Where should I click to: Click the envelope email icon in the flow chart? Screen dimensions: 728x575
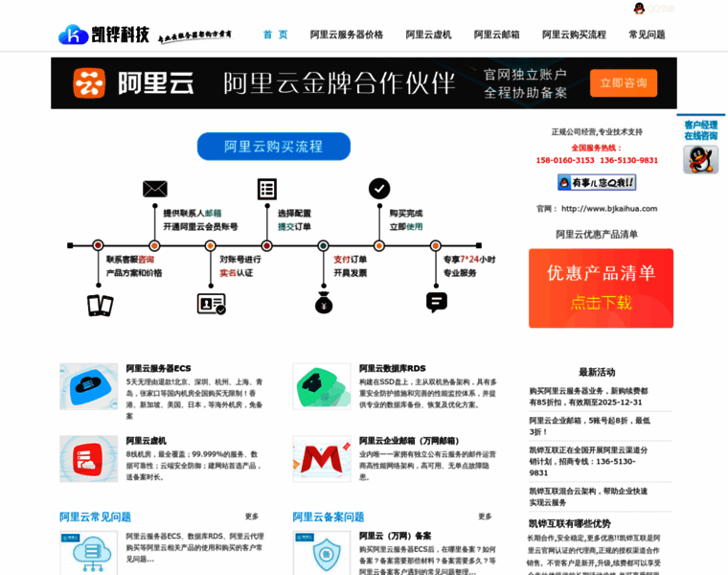coord(155,189)
